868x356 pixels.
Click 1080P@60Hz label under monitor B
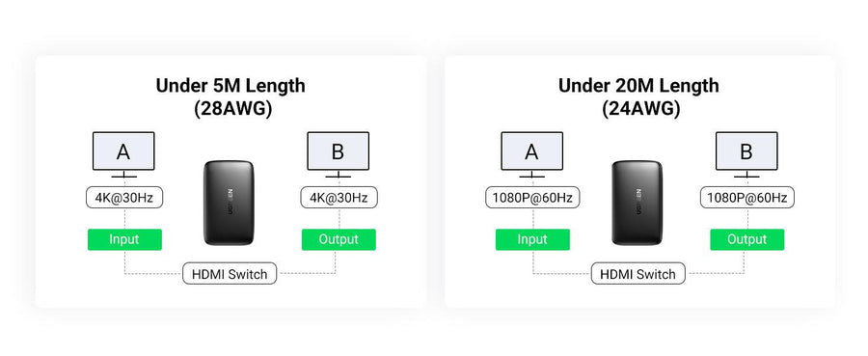(747, 198)
